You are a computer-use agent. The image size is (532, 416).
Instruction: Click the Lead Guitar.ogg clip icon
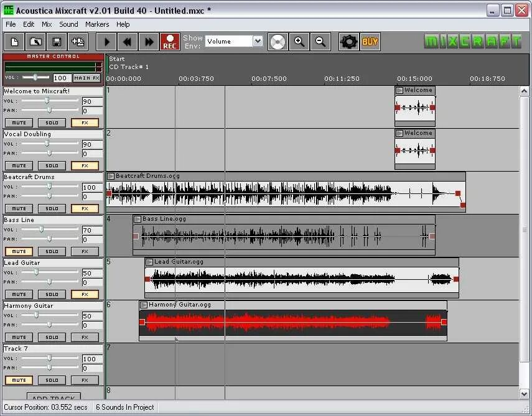pos(149,262)
